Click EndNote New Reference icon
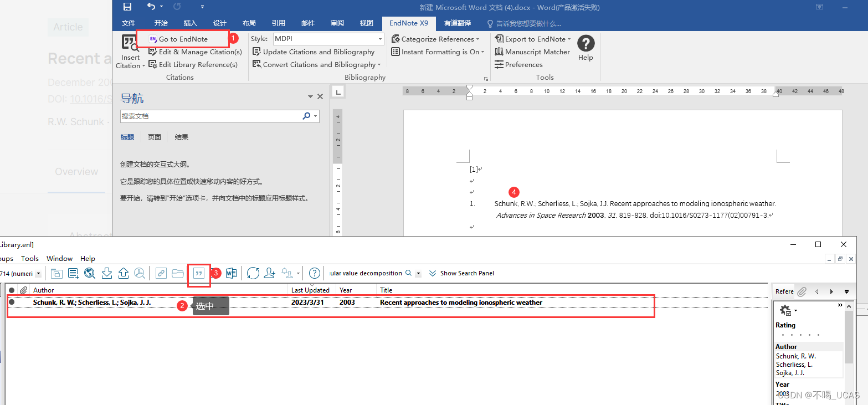Image resolution: width=868 pixels, height=405 pixels. coord(73,273)
